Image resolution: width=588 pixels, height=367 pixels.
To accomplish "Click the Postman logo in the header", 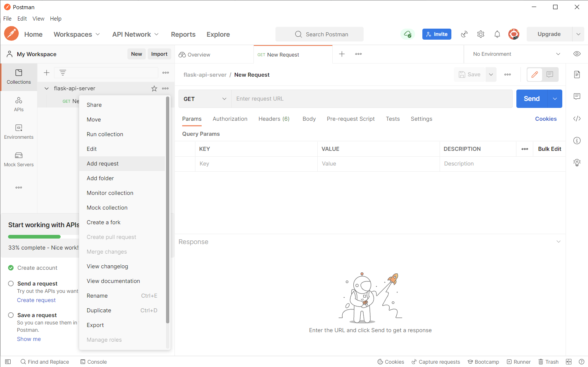I will (11, 34).
